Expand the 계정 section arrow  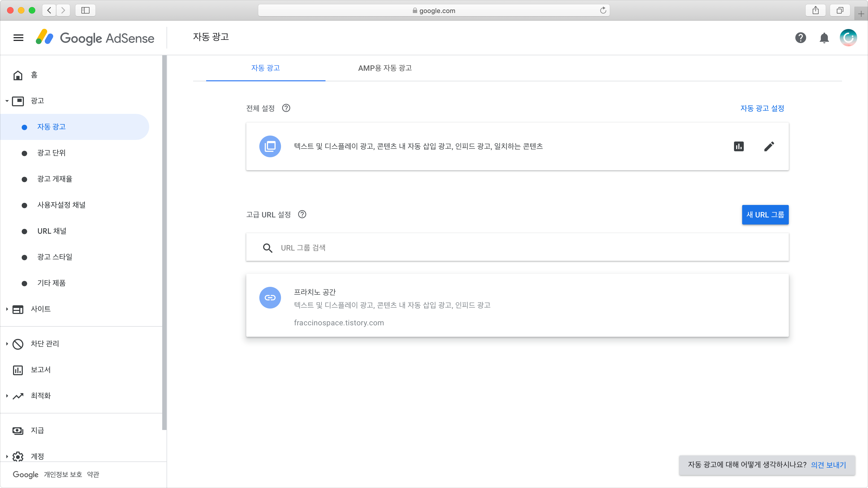pos(7,457)
